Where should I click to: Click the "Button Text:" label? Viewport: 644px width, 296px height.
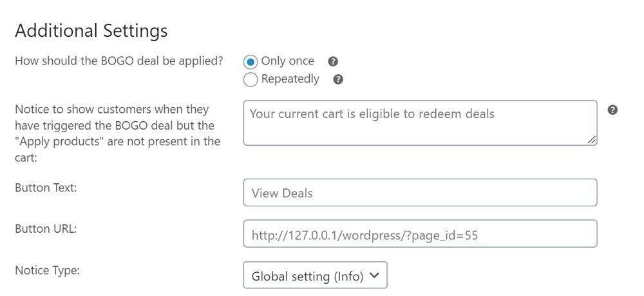coord(46,188)
